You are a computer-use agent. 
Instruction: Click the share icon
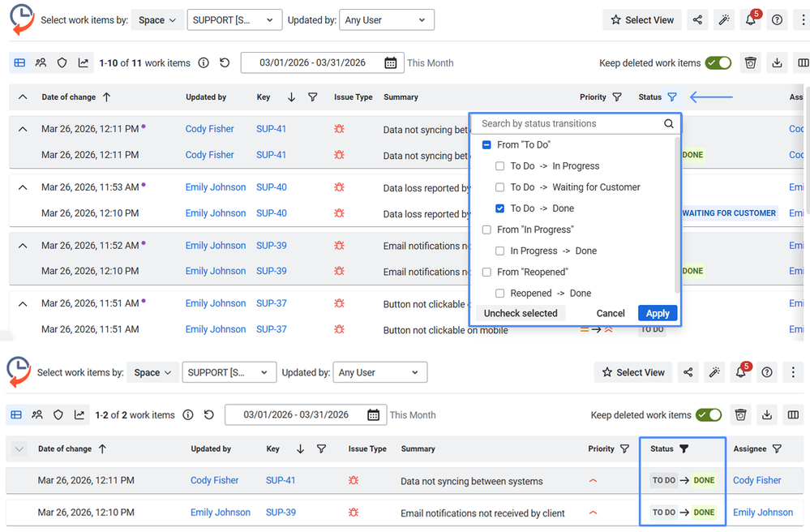pos(697,19)
